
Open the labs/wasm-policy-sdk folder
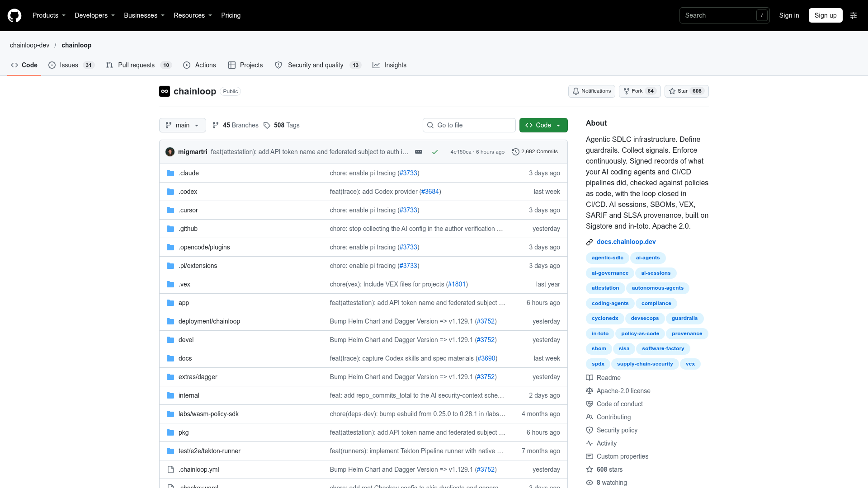(x=208, y=414)
